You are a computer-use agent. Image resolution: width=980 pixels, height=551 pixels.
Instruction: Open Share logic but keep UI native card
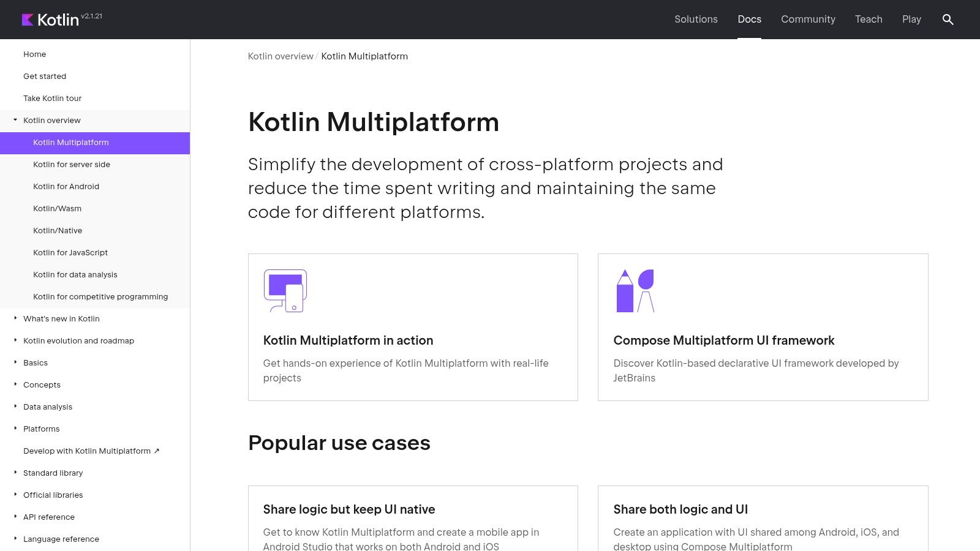coord(413,519)
